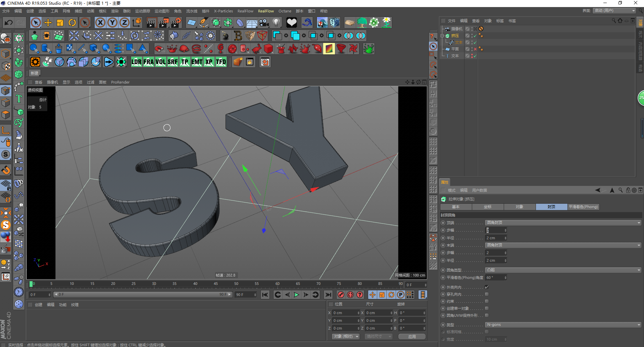Click the orange S icon in the left sidebar
Image resolution: width=644 pixels, height=347 pixels.
6,225
